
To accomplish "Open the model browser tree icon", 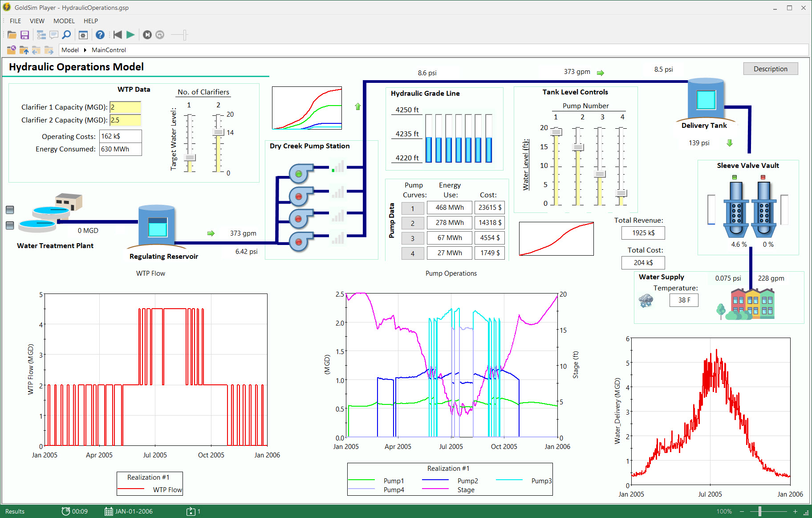I will 41,35.
